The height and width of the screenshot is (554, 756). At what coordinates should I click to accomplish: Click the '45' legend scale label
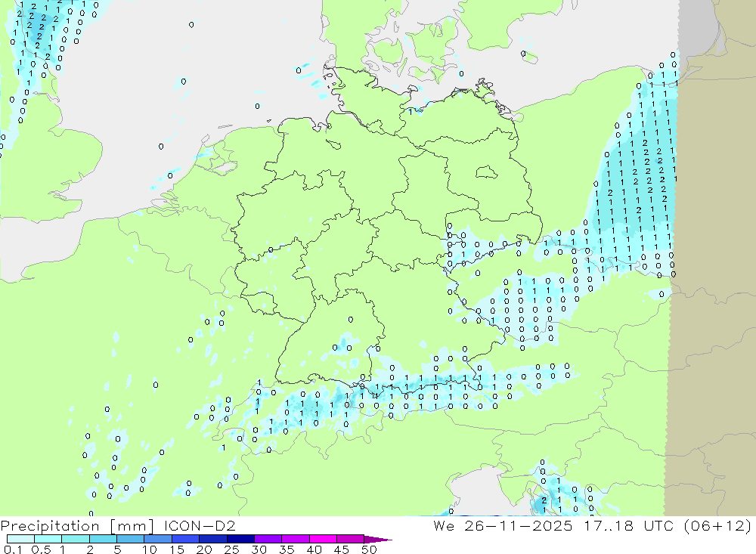tap(342, 549)
